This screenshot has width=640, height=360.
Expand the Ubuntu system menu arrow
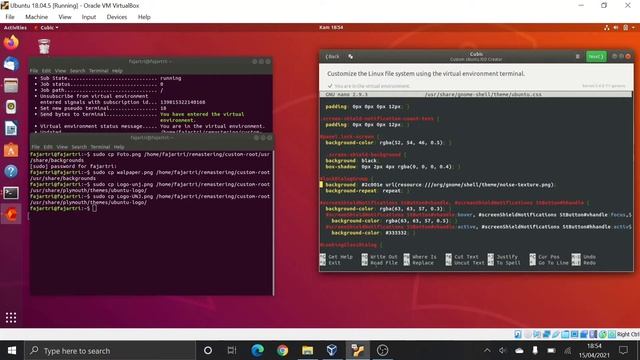click(x=633, y=28)
